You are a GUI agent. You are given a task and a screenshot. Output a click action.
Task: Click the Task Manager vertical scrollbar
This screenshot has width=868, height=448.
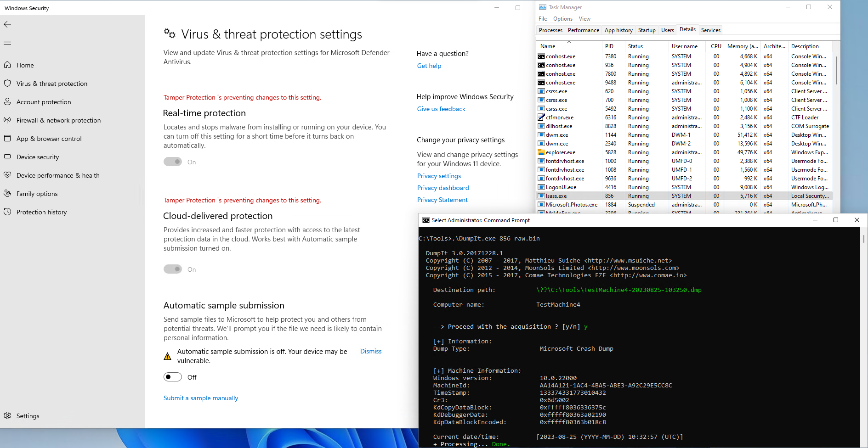click(836, 70)
